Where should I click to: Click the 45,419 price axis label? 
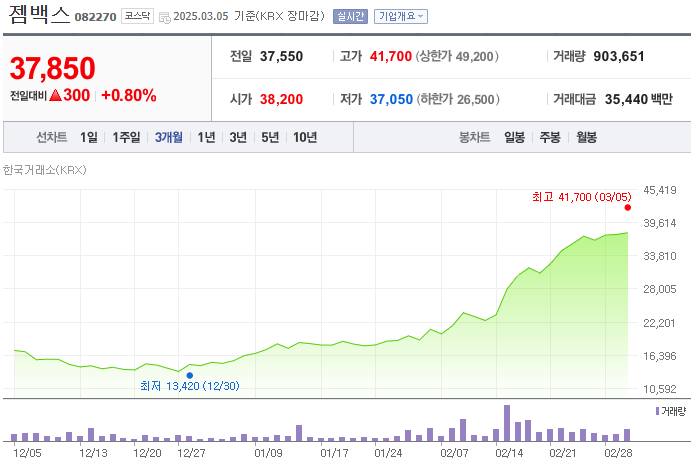tap(660, 190)
